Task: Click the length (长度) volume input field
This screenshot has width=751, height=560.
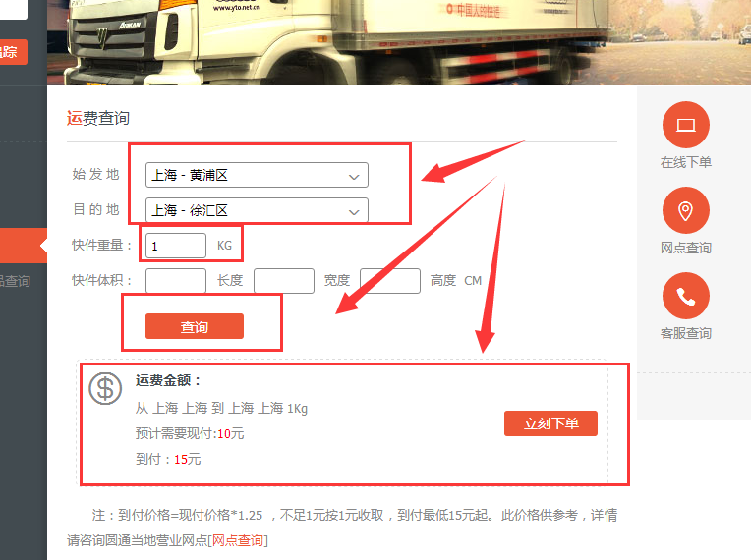Action: 176,280
